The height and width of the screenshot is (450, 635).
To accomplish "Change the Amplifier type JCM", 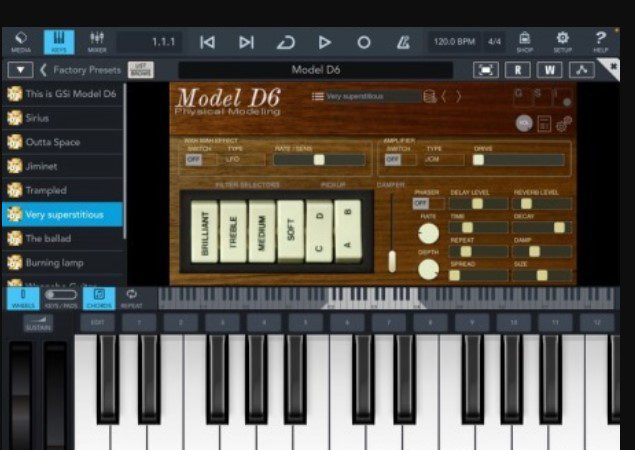I will [443, 160].
